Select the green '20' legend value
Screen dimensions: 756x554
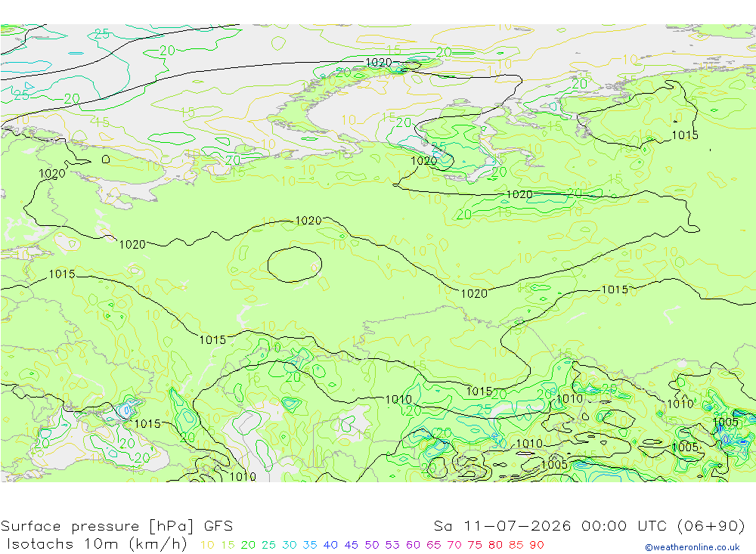tap(248, 546)
